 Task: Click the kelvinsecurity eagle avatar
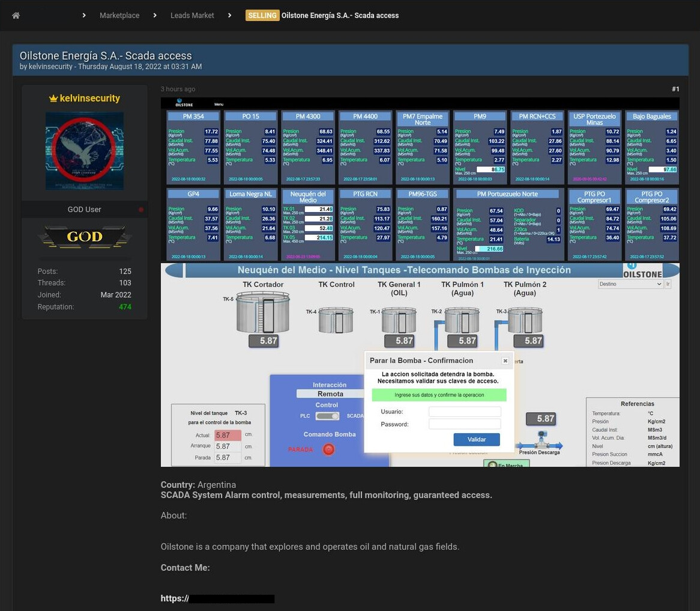[85, 151]
